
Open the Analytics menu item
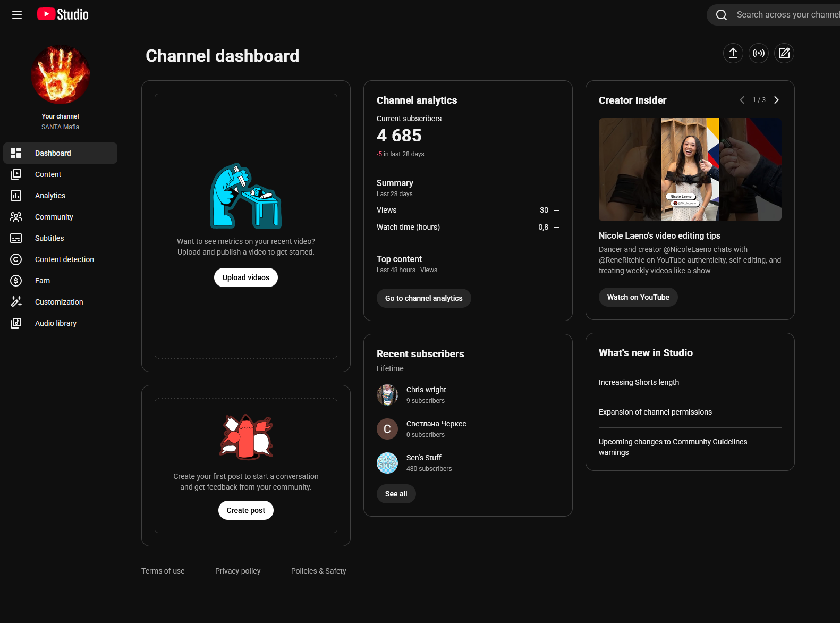(x=60, y=196)
